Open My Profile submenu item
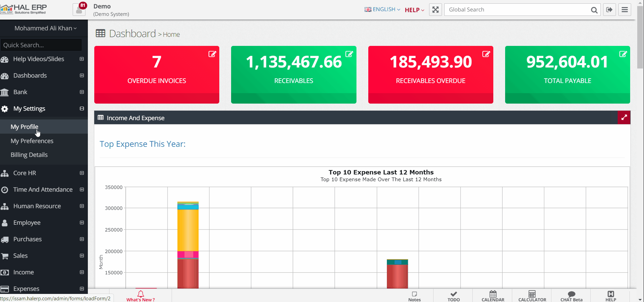The image size is (644, 302). (x=44, y=127)
